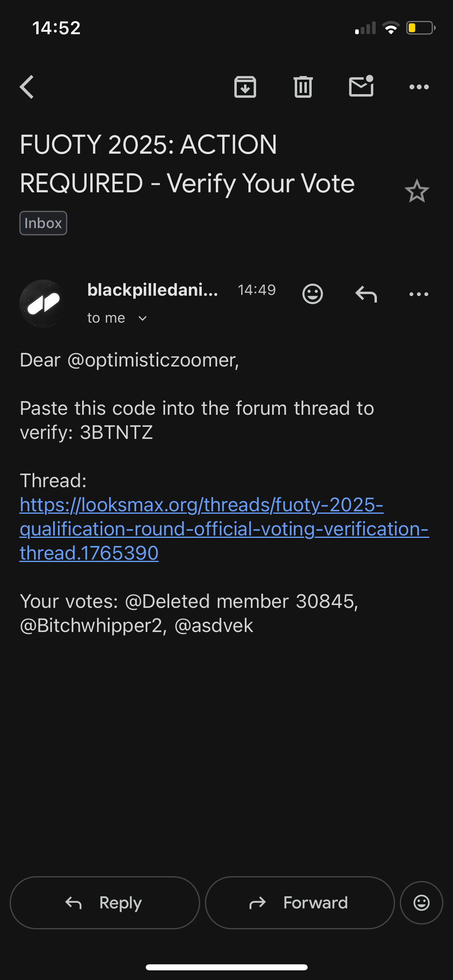The width and height of the screenshot is (453, 980).
Task: Open the message-level more options menu
Action: (x=419, y=294)
